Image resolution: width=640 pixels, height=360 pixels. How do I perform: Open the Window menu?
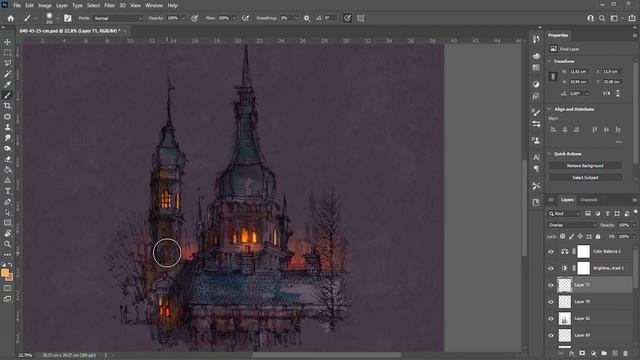coord(154,6)
